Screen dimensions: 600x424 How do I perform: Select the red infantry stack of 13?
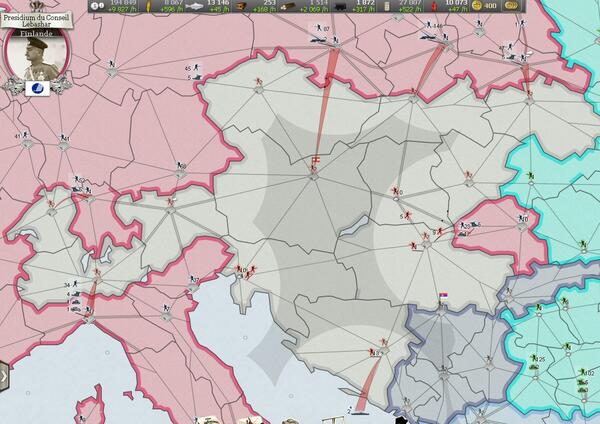coord(374,352)
